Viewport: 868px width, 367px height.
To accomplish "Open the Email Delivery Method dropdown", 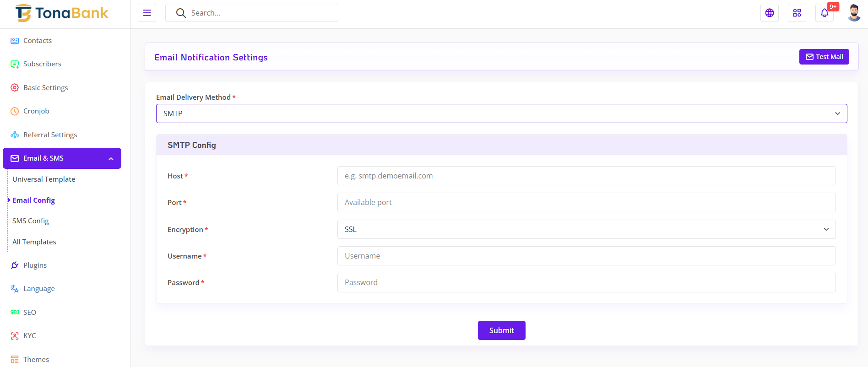I will 501,113.
